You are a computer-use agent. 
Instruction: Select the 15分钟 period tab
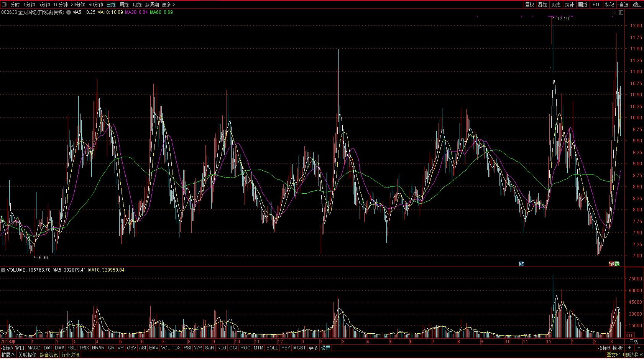[61, 5]
